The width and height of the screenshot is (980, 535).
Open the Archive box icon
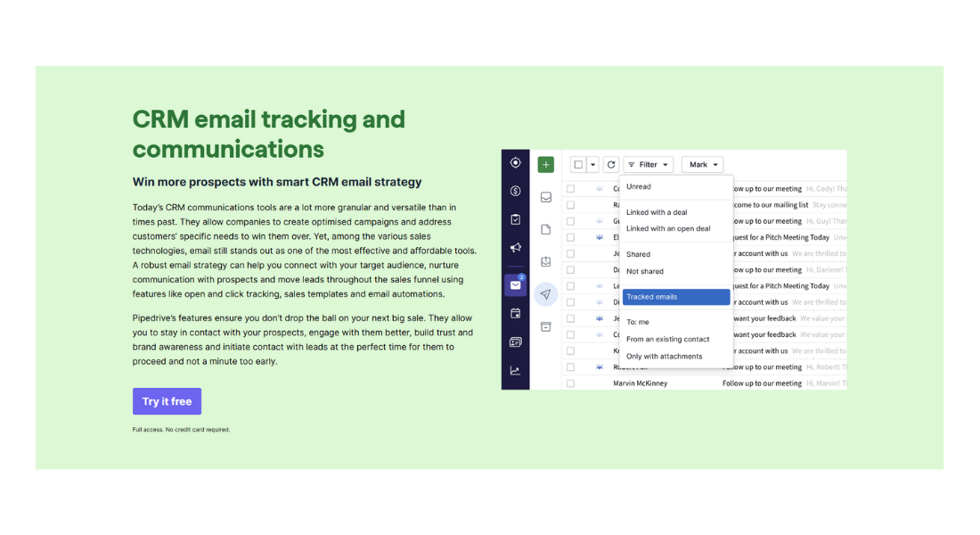click(x=545, y=326)
